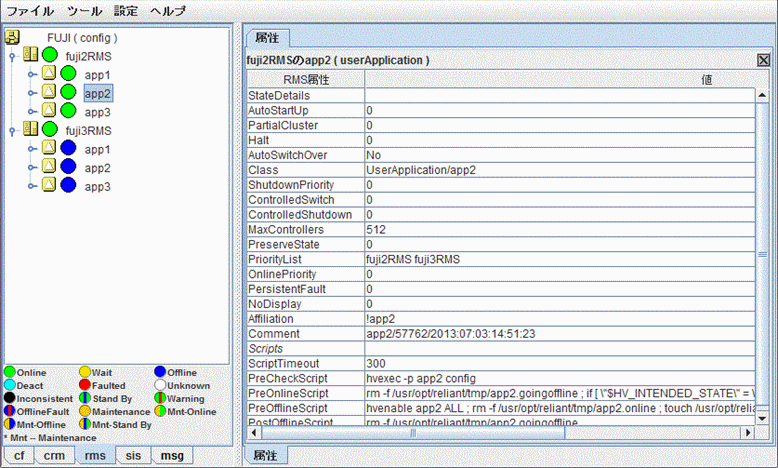Click the vertical scrollbar thumb
The height and width of the screenshot is (468, 778).
762,255
